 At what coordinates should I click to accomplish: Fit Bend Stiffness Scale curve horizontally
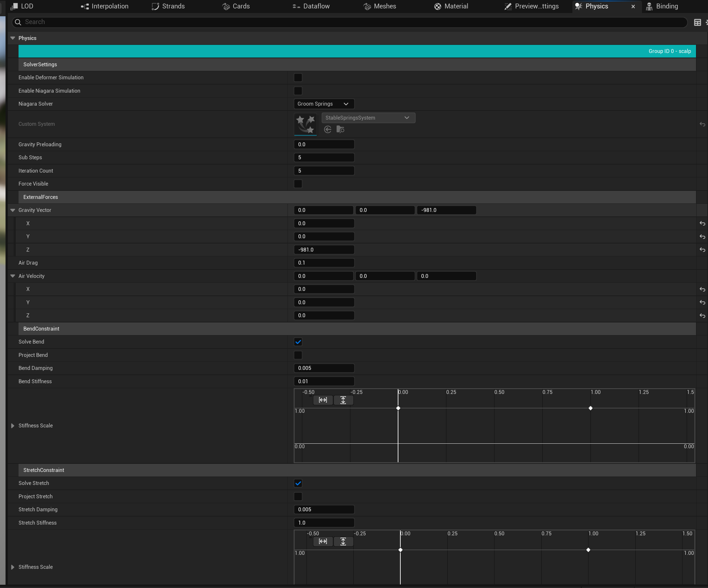click(323, 400)
